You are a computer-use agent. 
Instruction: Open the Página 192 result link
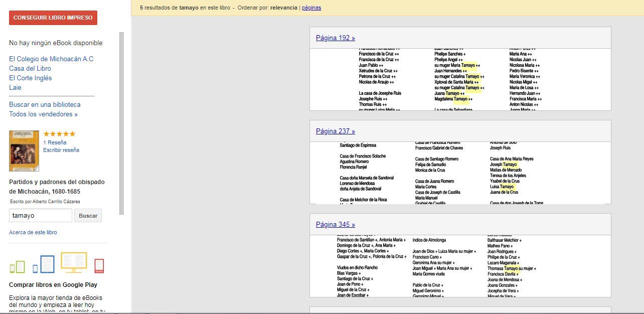[x=336, y=38]
